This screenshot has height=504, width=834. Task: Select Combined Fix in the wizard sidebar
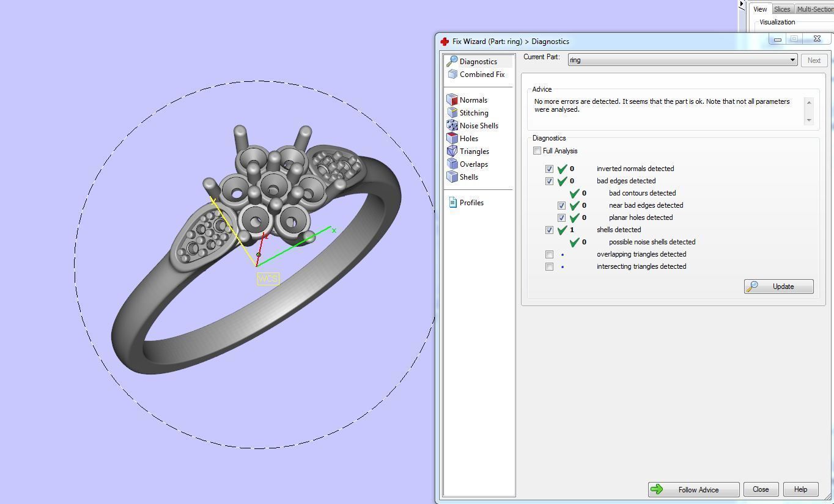point(482,75)
